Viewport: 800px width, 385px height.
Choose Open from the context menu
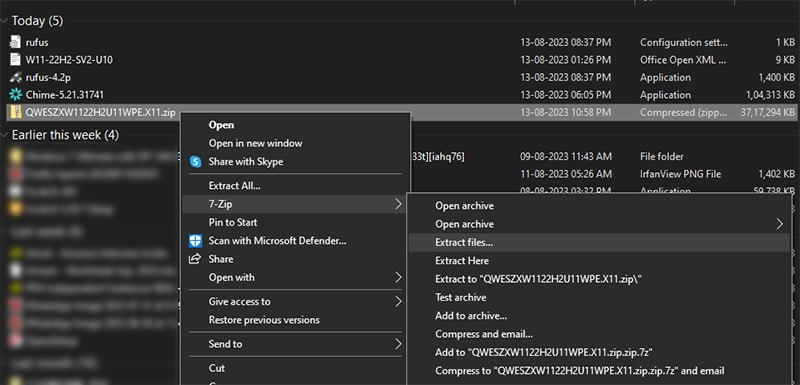coord(221,125)
